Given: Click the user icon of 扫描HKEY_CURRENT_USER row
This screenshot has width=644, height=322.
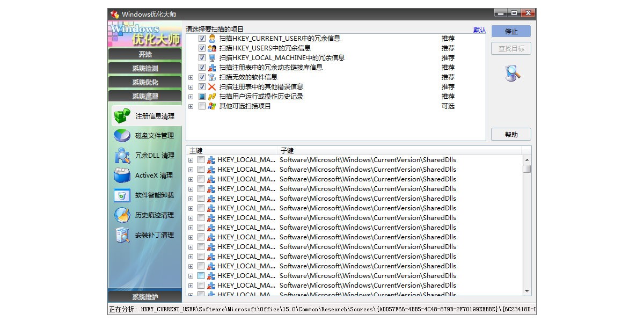Looking at the screenshot, I should coord(212,39).
